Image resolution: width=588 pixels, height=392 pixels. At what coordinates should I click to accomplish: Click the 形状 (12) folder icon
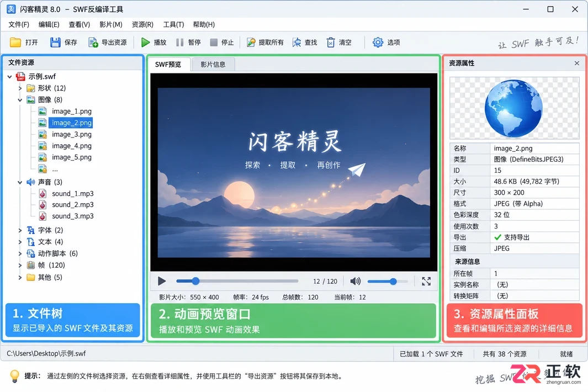point(31,88)
